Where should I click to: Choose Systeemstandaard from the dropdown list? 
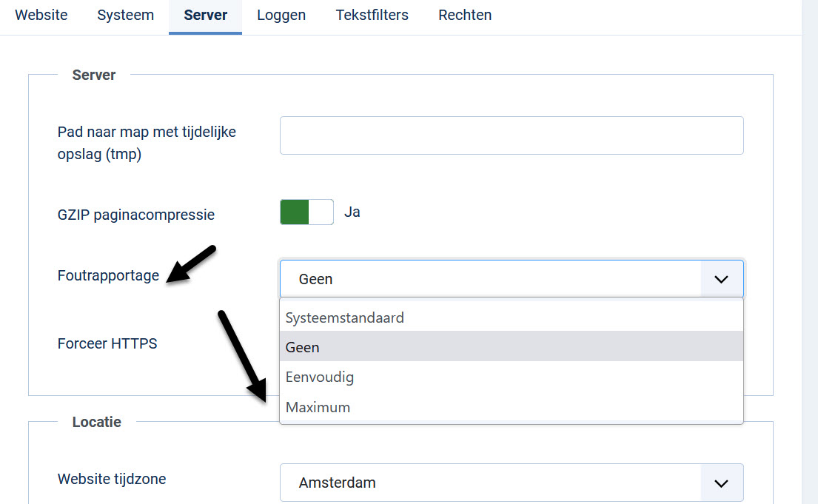click(x=345, y=317)
